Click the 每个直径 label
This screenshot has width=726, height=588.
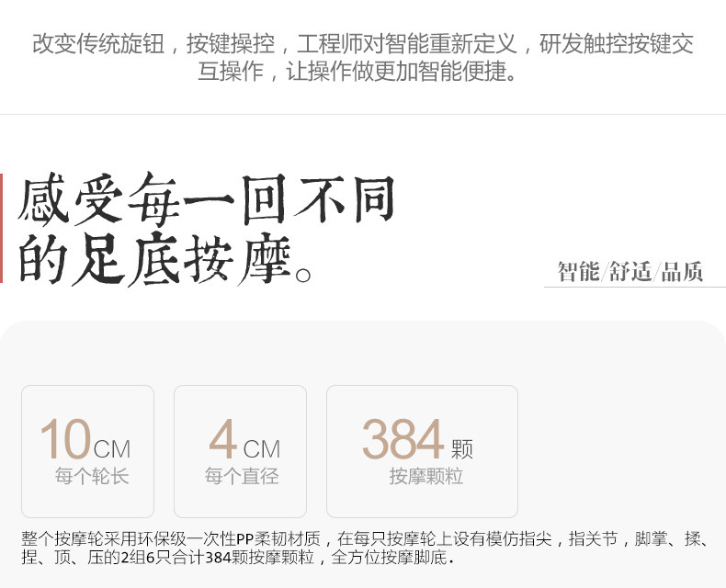243,476
